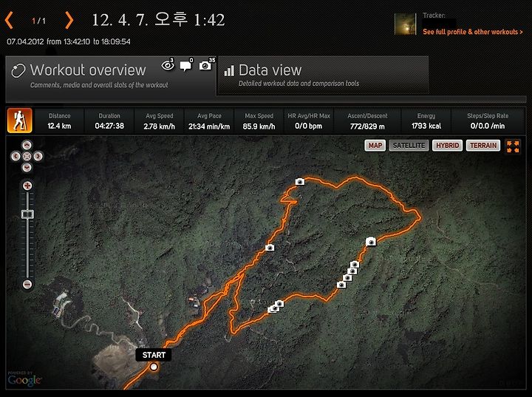
Task: Open topmost camera photo marker on route
Action: click(299, 182)
